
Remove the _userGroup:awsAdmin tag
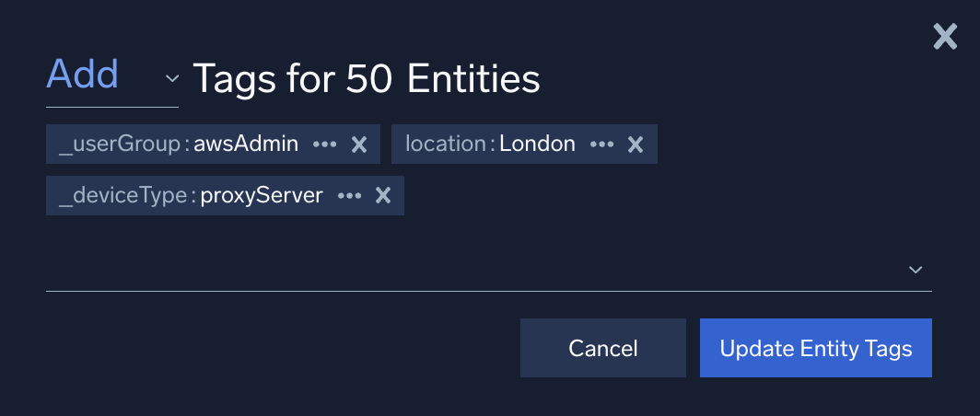(360, 144)
